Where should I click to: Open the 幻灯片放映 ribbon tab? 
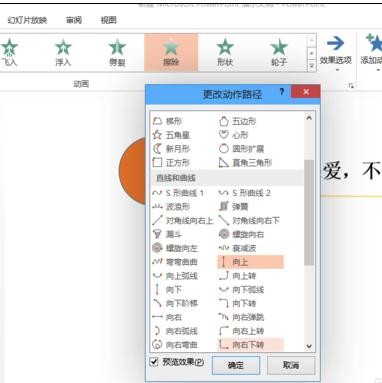click(x=27, y=20)
